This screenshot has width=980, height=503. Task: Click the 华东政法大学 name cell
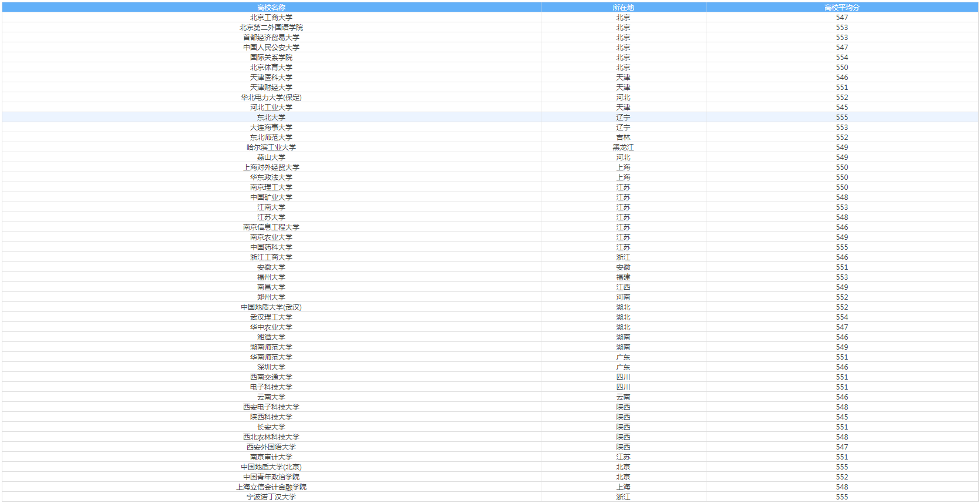(x=271, y=177)
